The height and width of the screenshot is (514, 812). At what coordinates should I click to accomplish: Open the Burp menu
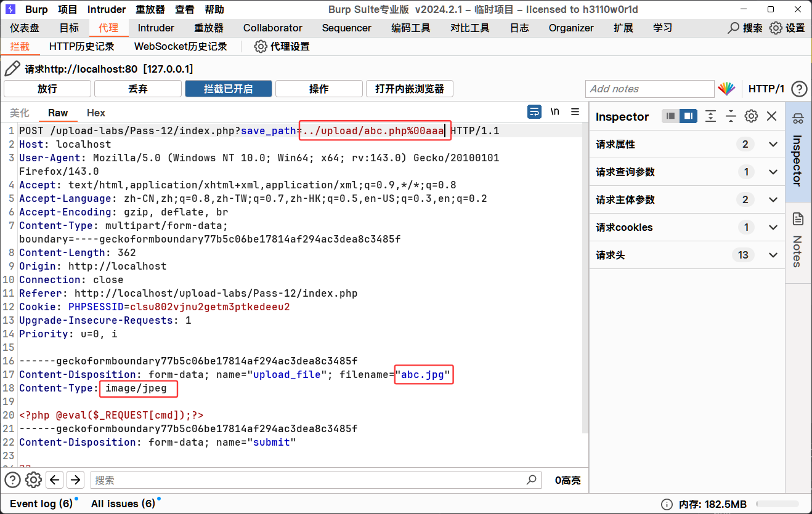coord(36,9)
